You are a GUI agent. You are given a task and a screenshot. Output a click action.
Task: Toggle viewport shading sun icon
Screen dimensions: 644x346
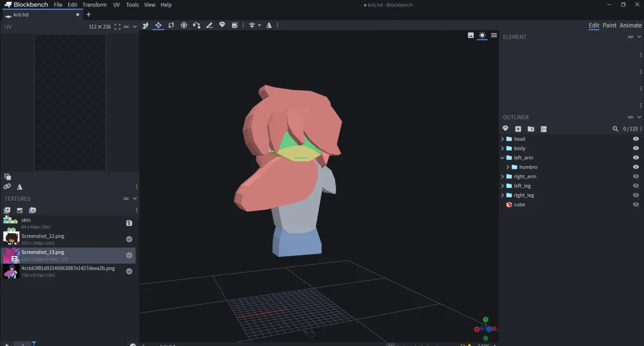(x=482, y=35)
